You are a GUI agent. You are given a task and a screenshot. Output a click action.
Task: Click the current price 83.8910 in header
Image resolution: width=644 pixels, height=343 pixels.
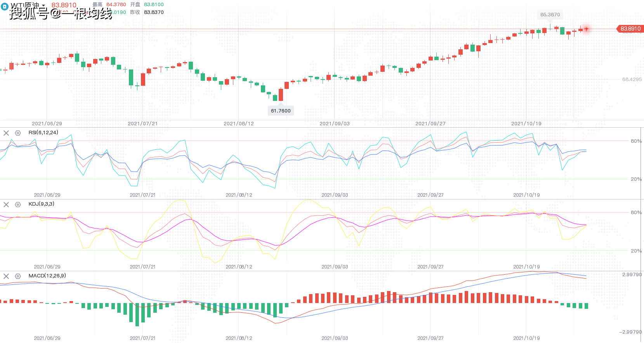pyautogui.click(x=64, y=5)
